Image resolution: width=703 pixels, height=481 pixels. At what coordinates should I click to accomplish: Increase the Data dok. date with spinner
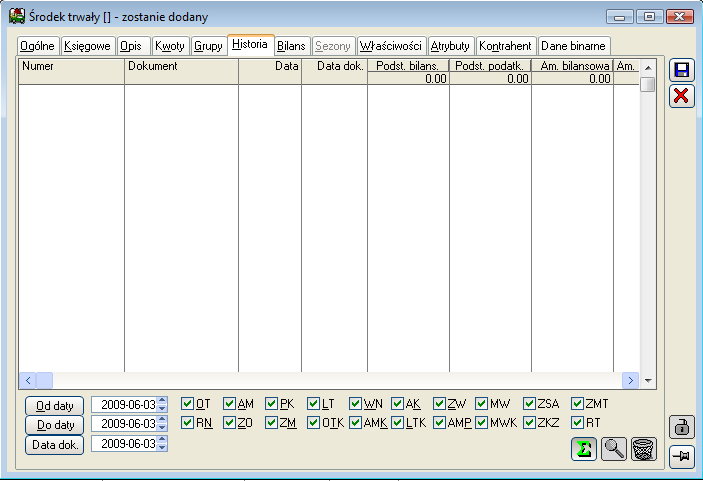pos(162,440)
